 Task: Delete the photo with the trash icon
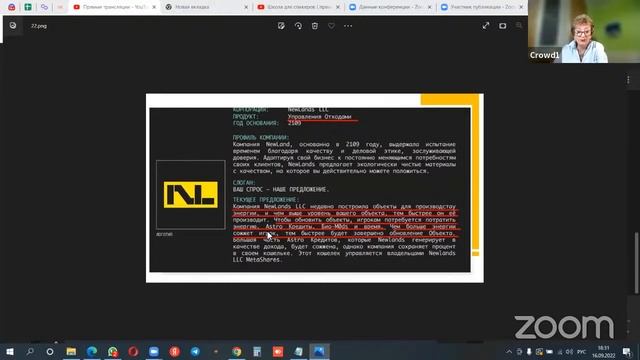tap(315, 26)
